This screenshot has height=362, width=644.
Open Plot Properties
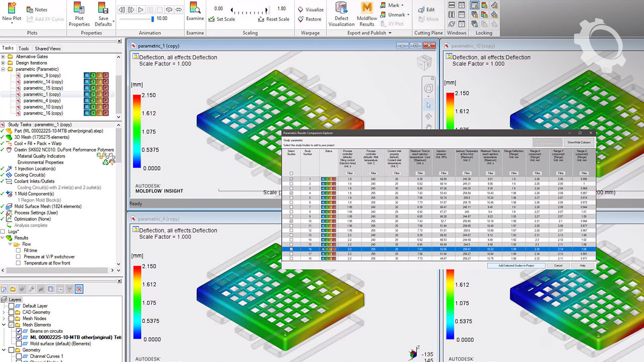tap(79, 14)
